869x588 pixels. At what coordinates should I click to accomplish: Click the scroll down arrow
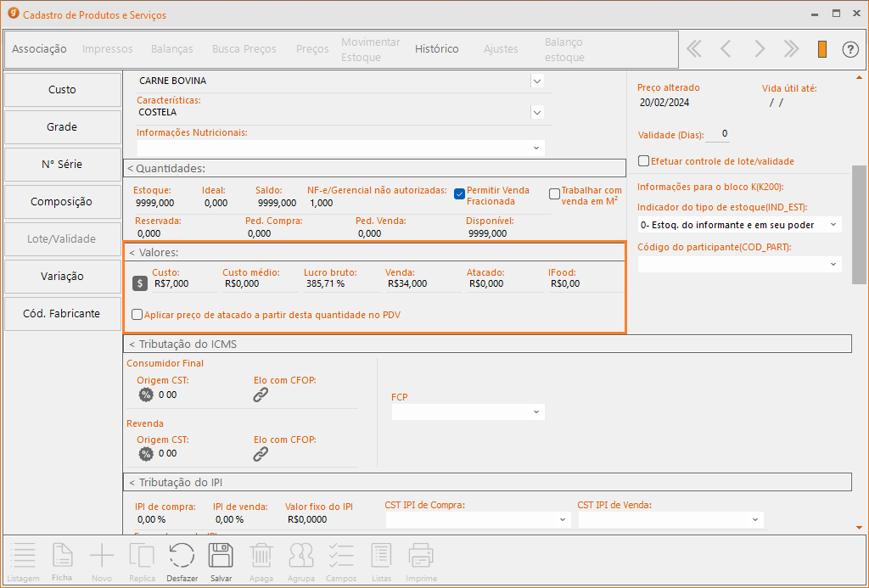[x=859, y=528]
